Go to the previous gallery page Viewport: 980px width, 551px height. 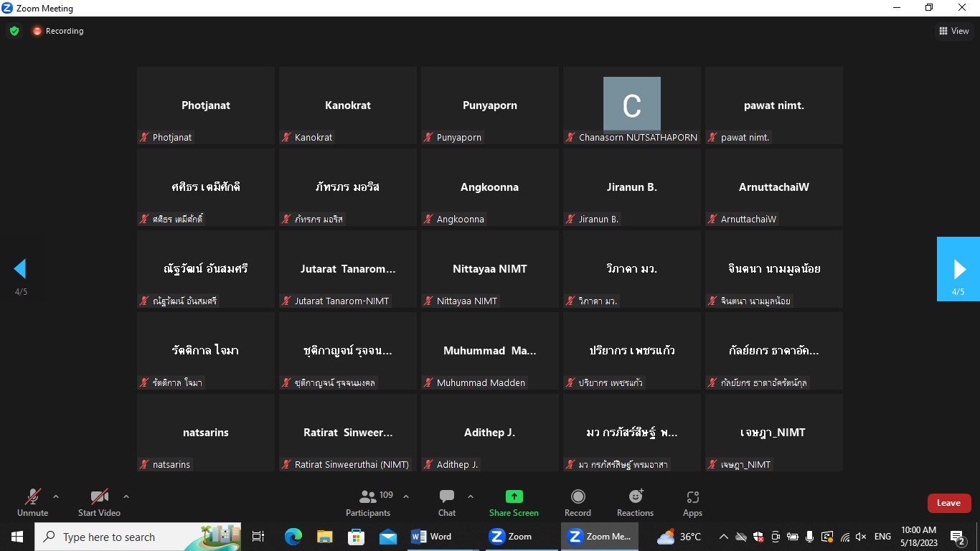20,269
